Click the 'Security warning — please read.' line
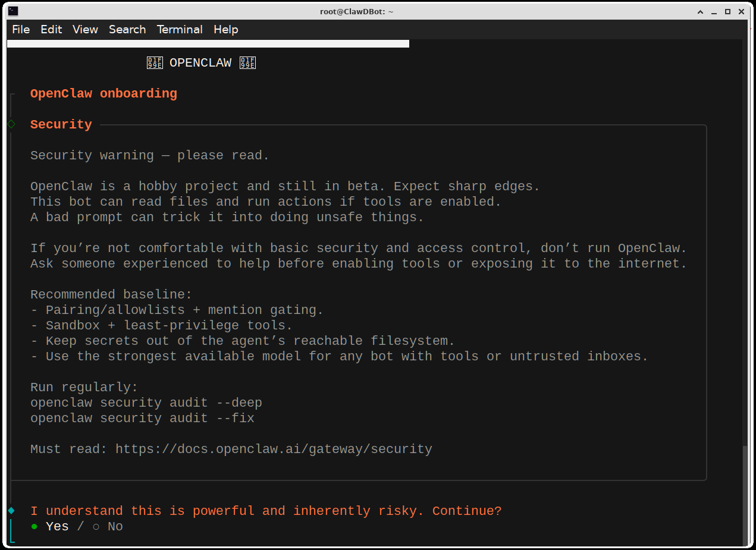The image size is (756, 550). click(150, 155)
